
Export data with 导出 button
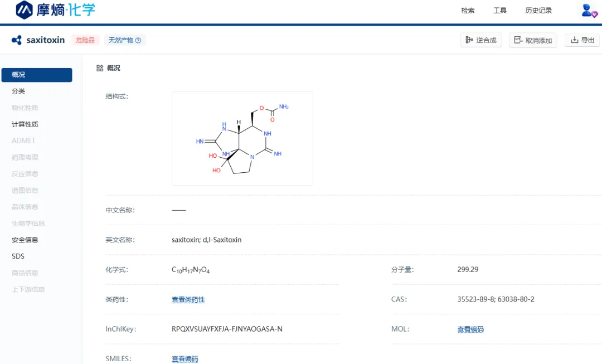point(582,40)
